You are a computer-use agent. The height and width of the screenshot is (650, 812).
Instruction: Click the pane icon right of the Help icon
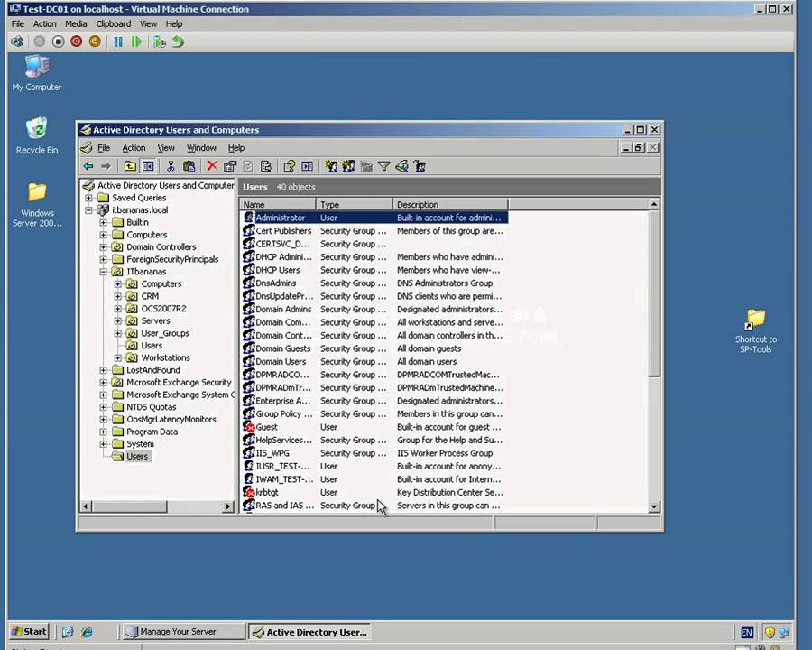(307, 166)
